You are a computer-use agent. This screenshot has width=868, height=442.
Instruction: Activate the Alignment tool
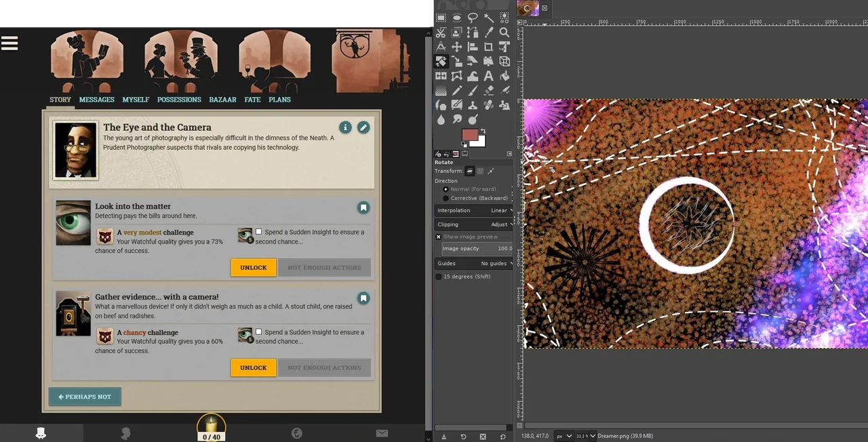click(x=473, y=47)
